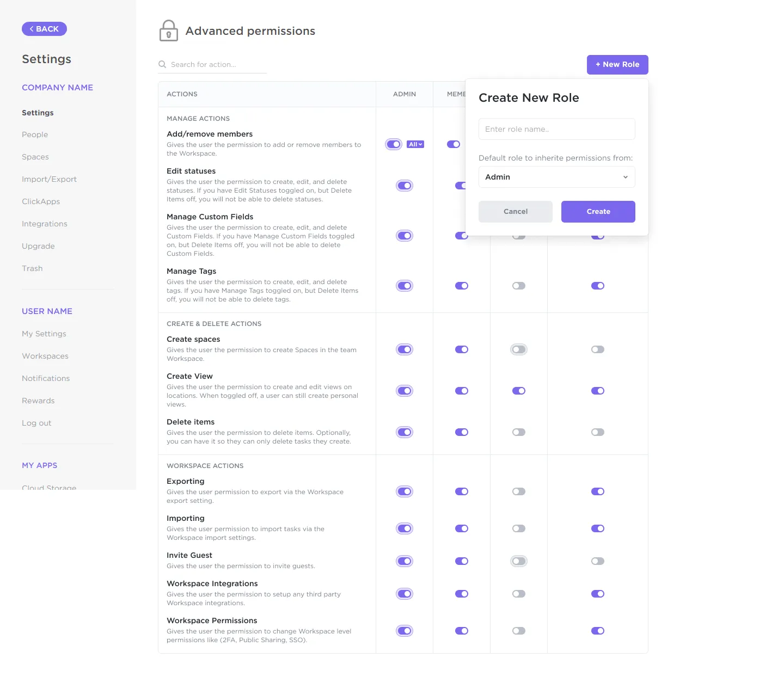784x689 pixels.
Task: Click the Enter role name field
Action: (x=557, y=129)
